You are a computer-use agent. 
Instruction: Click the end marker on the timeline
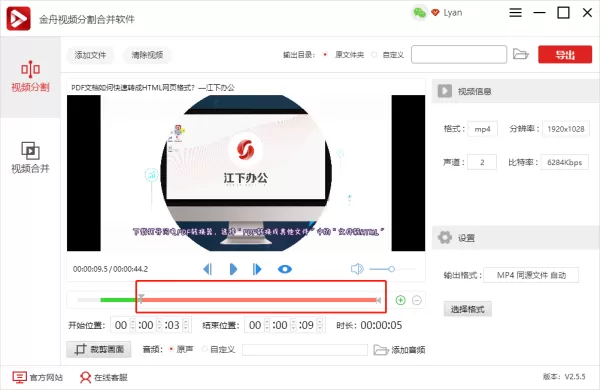point(378,300)
